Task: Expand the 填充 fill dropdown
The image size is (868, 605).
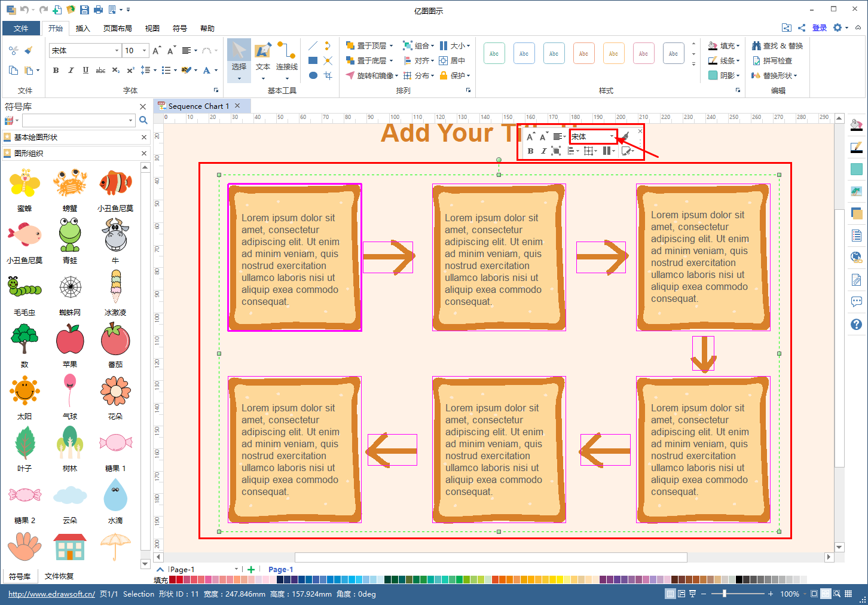Action: 724,45
